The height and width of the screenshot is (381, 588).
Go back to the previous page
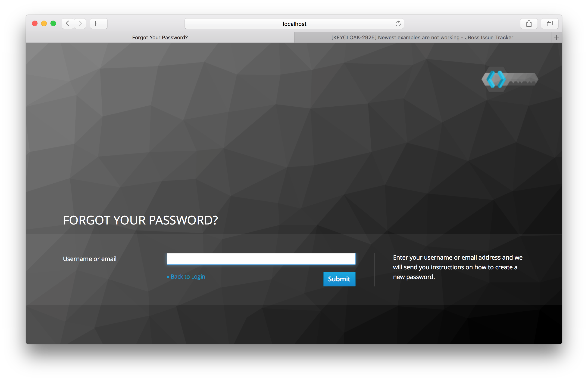(x=67, y=24)
